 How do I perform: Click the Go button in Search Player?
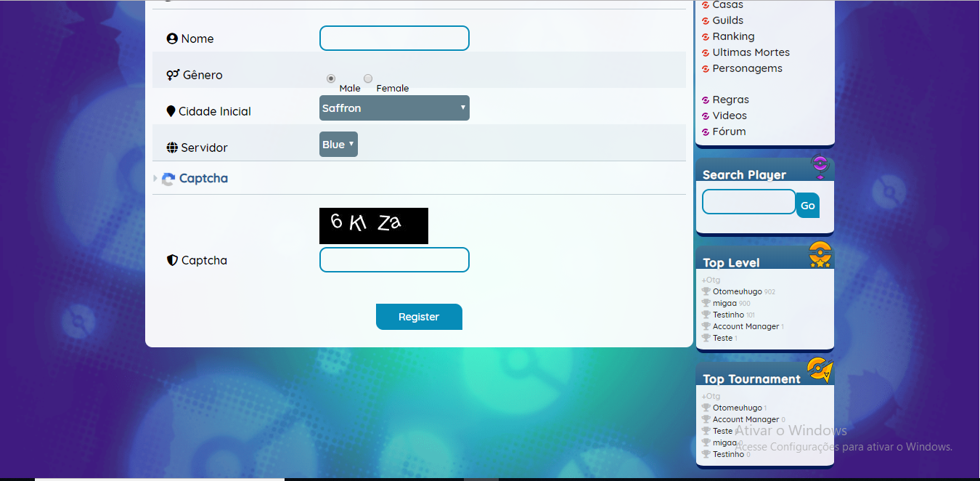click(x=807, y=206)
